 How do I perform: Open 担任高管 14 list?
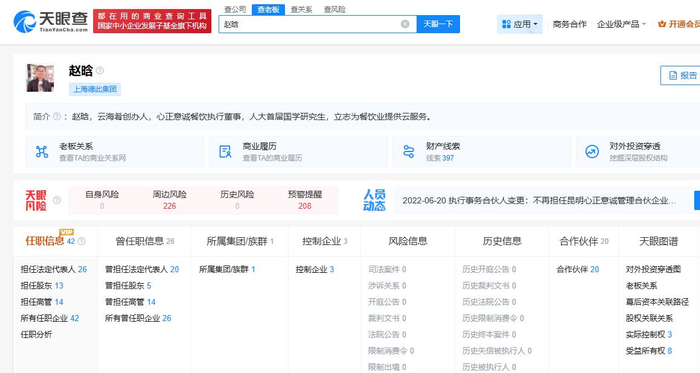click(42, 302)
